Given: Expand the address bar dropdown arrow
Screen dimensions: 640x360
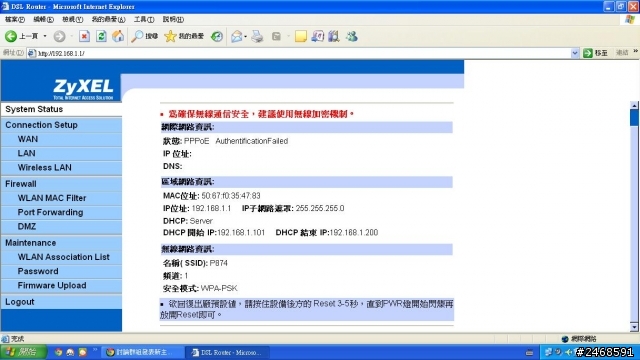Looking at the screenshot, I should click(575, 53).
